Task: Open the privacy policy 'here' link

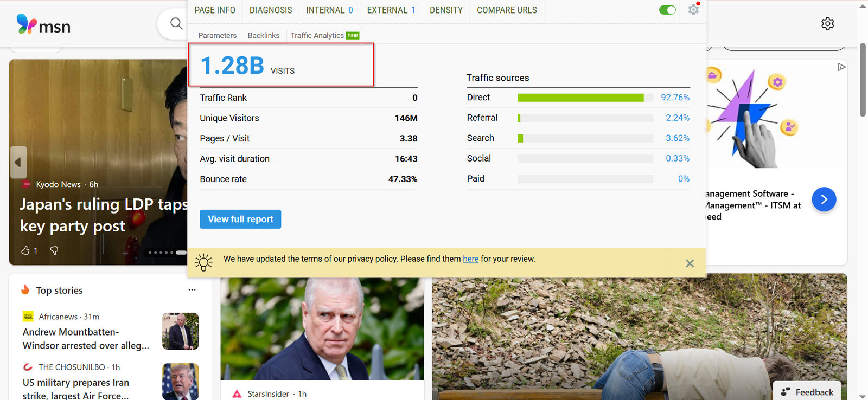Action: point(470,259)
